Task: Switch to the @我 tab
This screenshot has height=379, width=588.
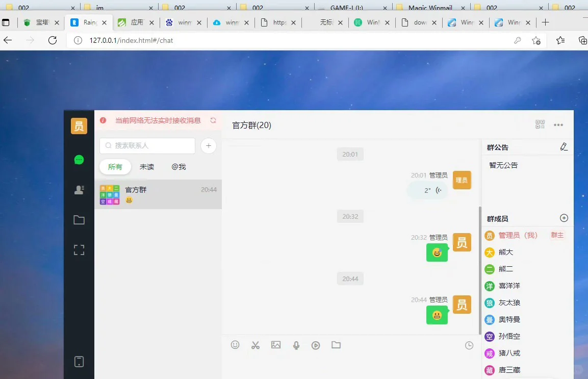Action: coord(178,166)
